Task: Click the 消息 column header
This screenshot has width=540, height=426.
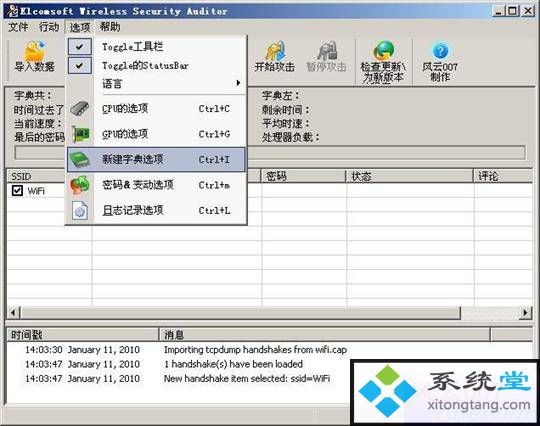Action: coord(325,334)
